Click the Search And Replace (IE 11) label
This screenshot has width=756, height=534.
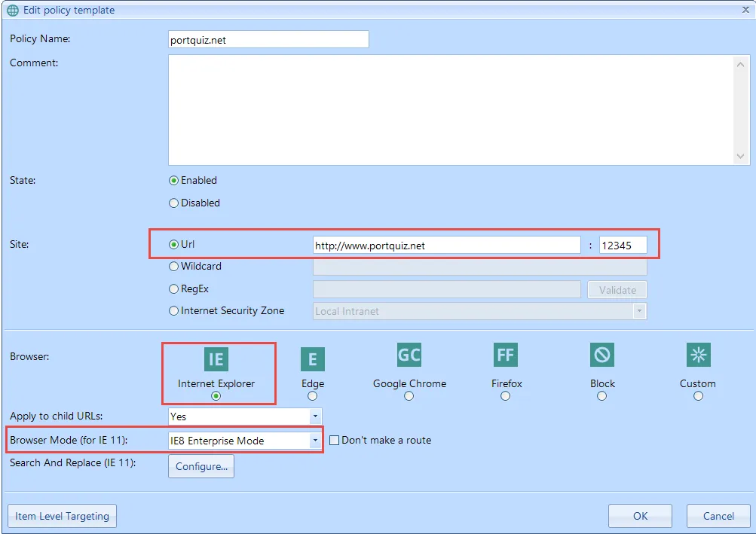[x=73, y=462]
